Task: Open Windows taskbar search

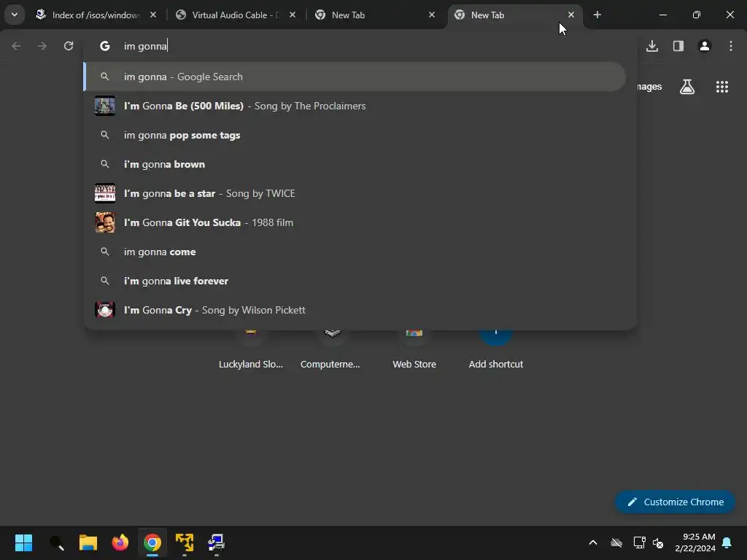Action: [x=57, y=542]
